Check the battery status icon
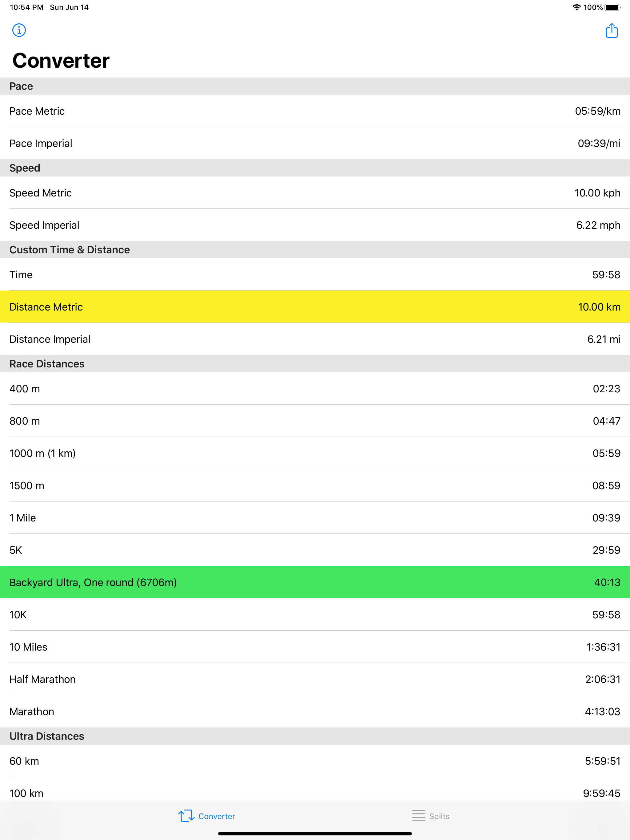 (612, 7)
